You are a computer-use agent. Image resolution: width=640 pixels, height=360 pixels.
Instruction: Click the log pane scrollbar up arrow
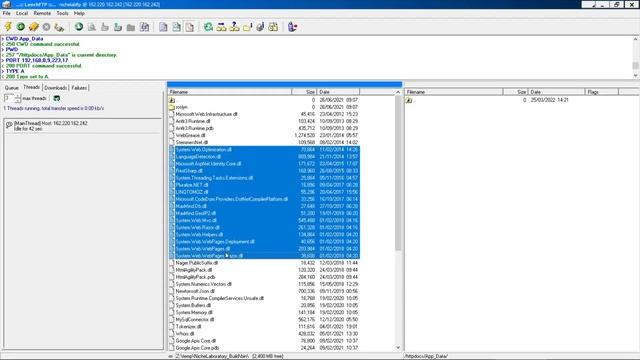[x=636, y=39]
